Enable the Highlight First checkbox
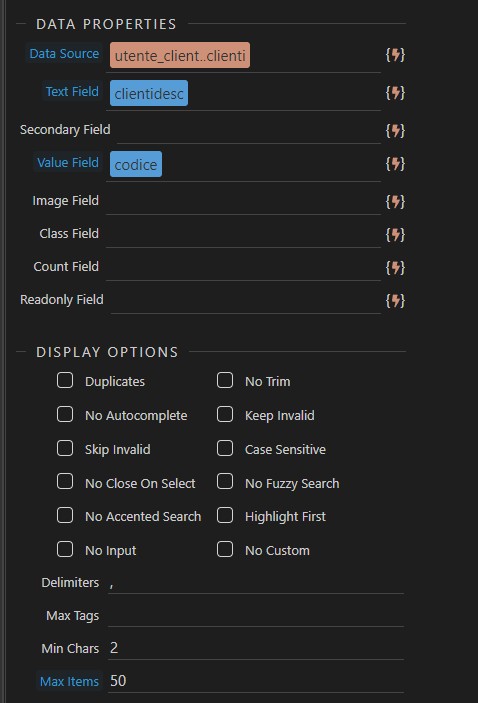The height and width of the screenshot is (703, 478). [225, 516]
